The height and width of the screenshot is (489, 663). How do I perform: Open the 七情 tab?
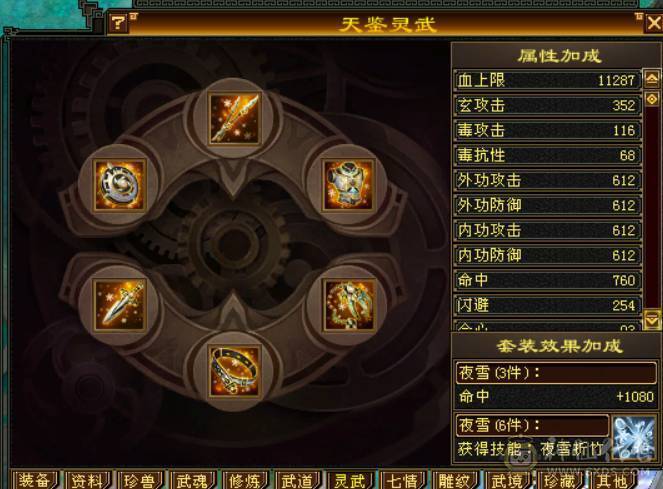point(402,480)
